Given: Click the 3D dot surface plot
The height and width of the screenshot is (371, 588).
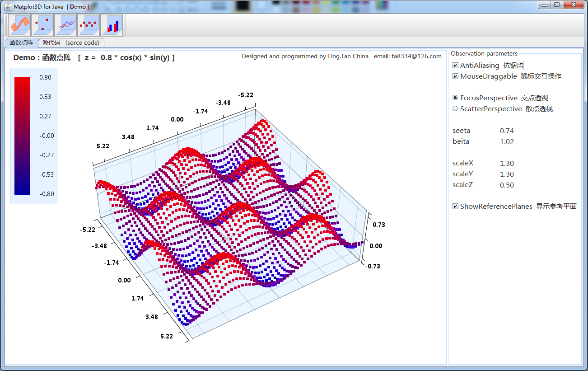Looking at the screenshot, I should pos(230,221).
